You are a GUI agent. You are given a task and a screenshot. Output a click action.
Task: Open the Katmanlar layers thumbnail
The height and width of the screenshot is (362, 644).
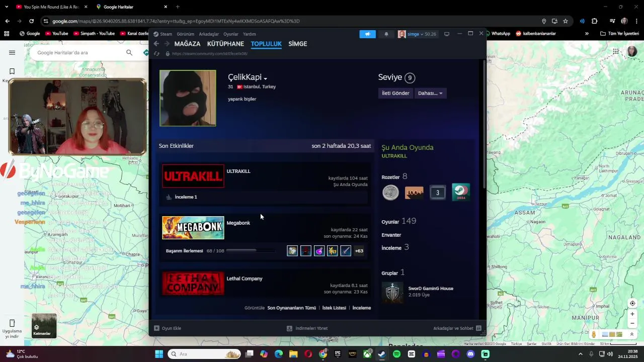tap(44, 326)
